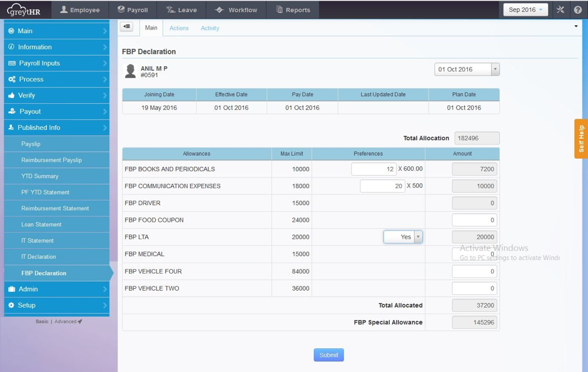The image size is (588, 372).
Task: Click the Information sidebar icon
Action: coord(11,47)
